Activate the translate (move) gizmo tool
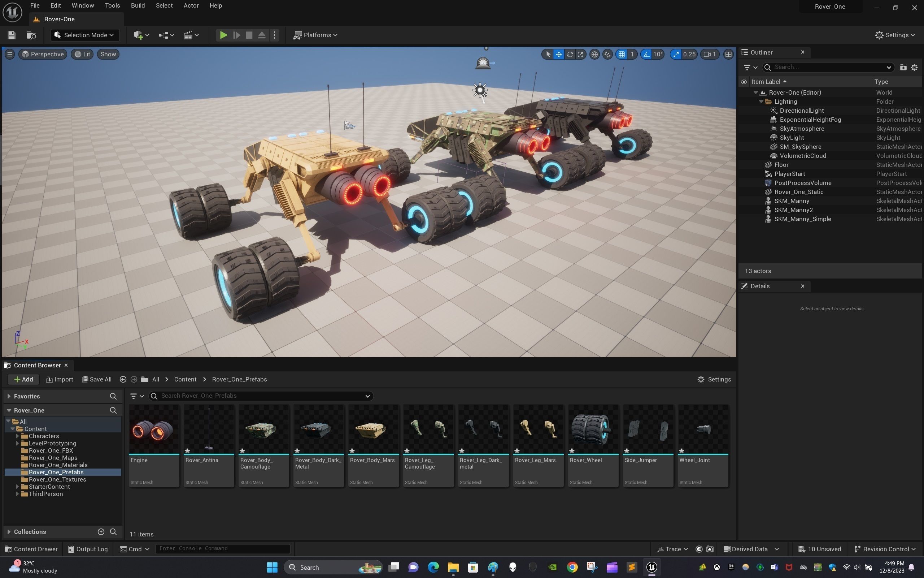924x578 pixels. click(x=559, y=54)
